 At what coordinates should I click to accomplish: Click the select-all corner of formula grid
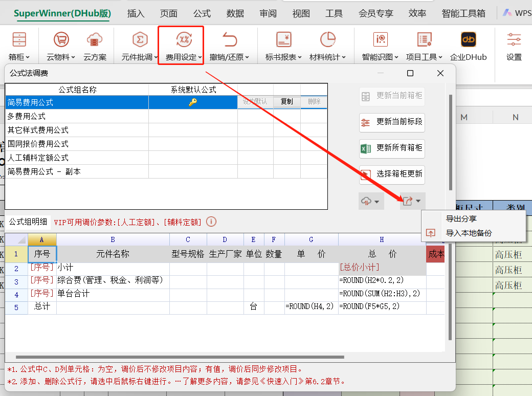pos(16,239)
